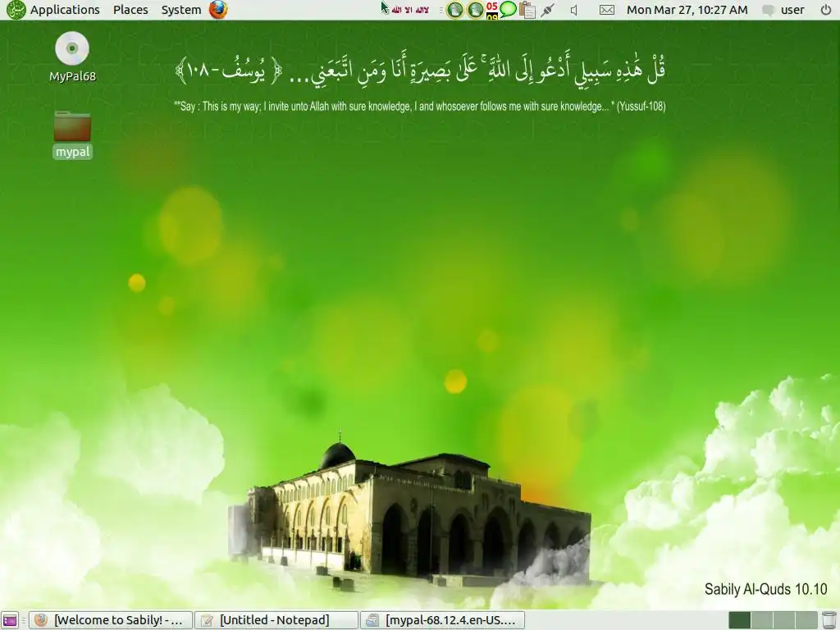This screenshot has width=840, height=630.
Task: Open the mail envelope indicator
Action: coord(606,10)
